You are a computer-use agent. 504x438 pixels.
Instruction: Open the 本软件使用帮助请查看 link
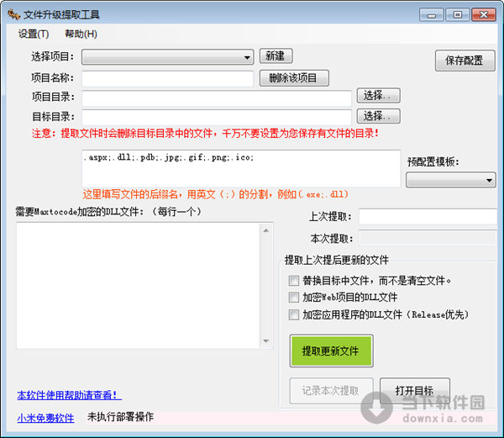69,395
